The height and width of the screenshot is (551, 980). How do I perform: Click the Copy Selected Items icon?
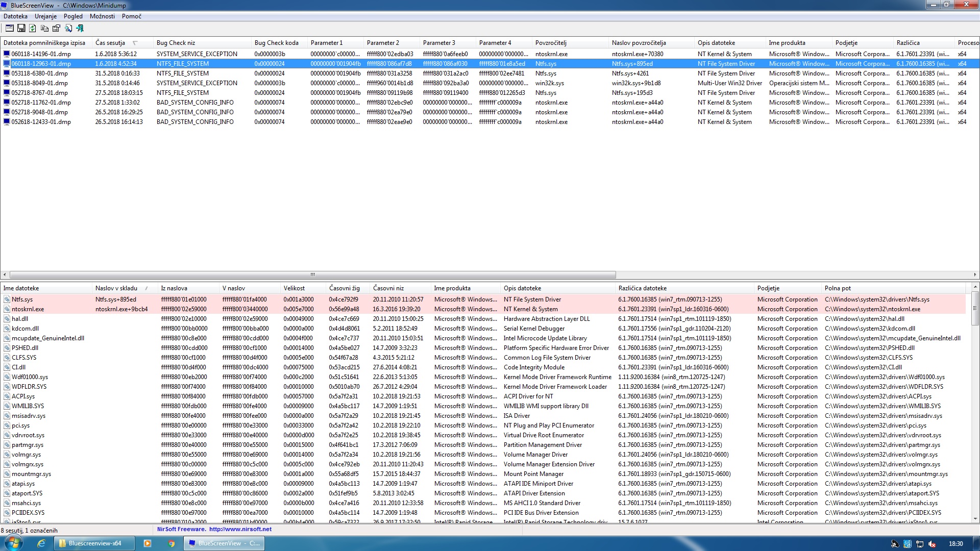[x=44, y=29]
